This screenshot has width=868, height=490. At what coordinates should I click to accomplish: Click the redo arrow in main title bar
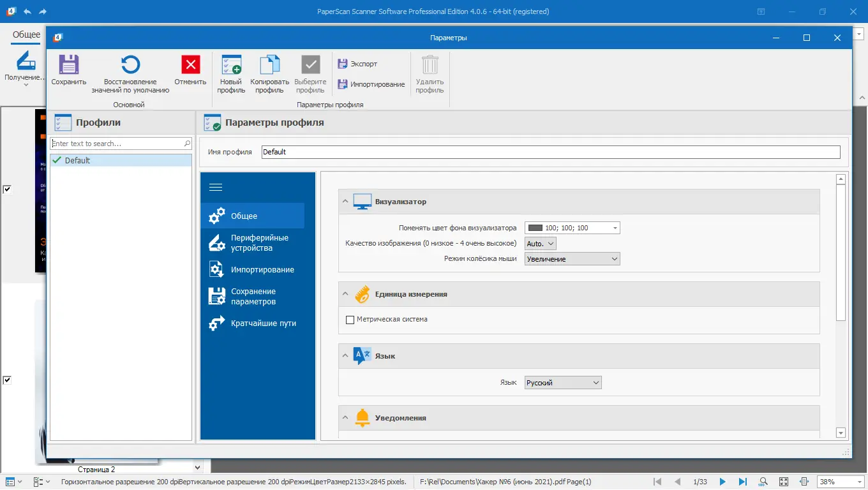pos(43,11)
